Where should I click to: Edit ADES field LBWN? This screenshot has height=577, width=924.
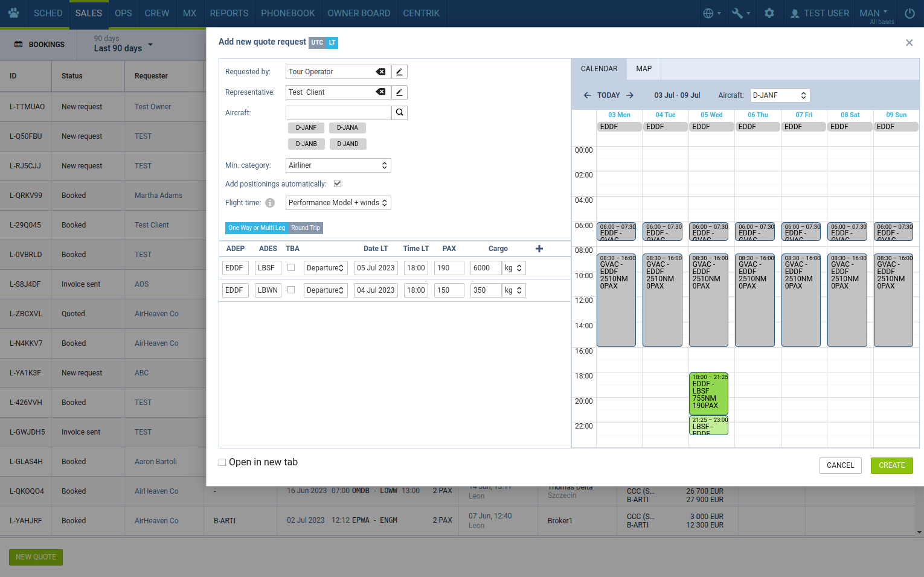pos(268,290)
